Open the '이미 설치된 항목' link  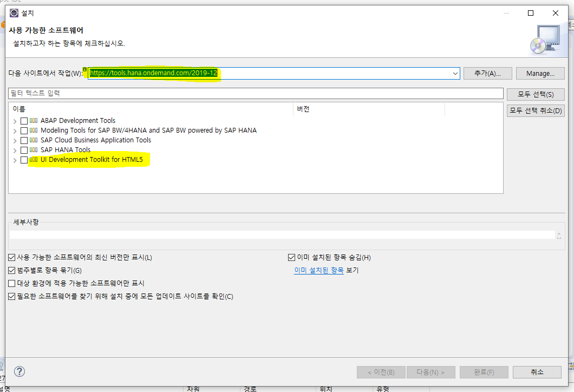click(319, 270)
